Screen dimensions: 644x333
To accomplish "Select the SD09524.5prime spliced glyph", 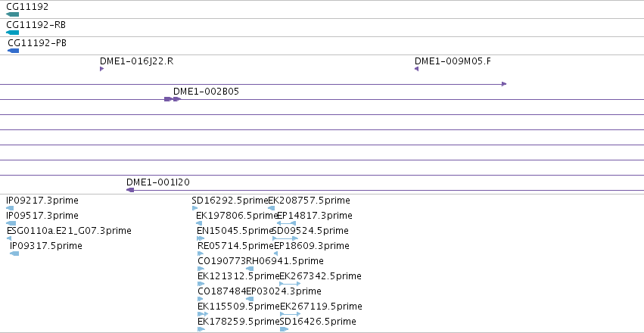I will [285, 238].
